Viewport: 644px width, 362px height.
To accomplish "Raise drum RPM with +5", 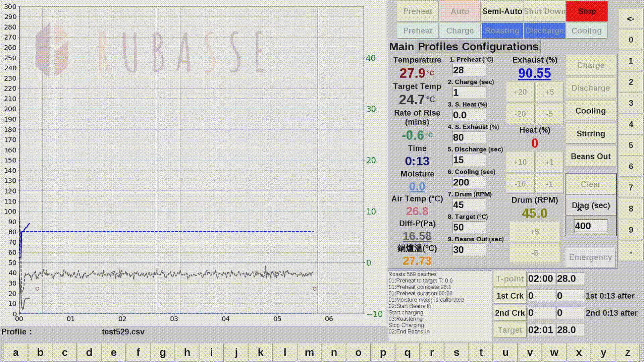I will [x=535, y=232].
